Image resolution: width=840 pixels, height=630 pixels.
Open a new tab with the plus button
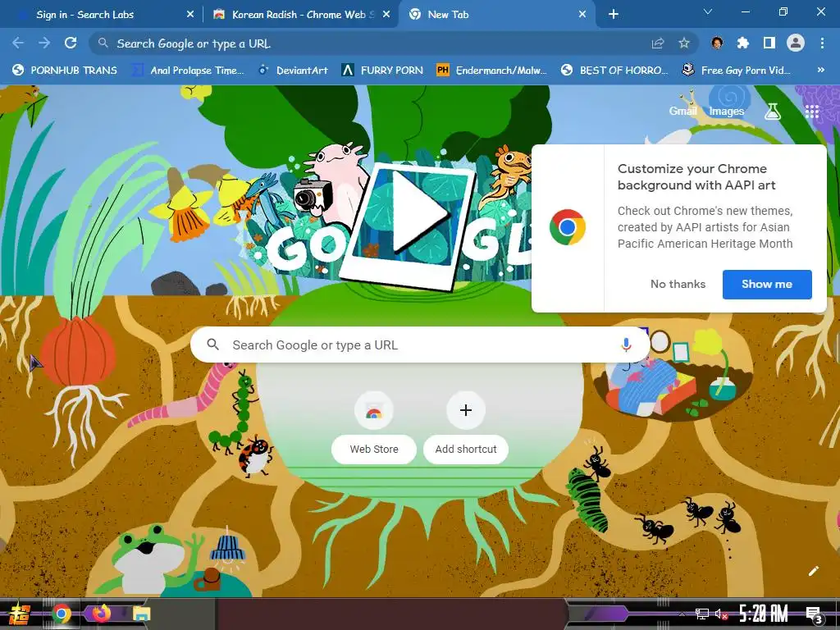point(614,15)
